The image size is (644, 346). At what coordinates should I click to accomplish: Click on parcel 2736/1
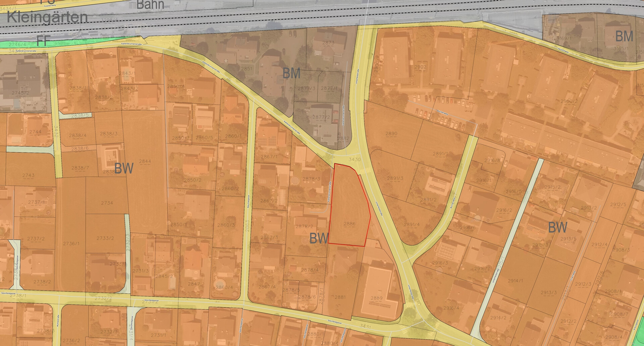point(71,244)
